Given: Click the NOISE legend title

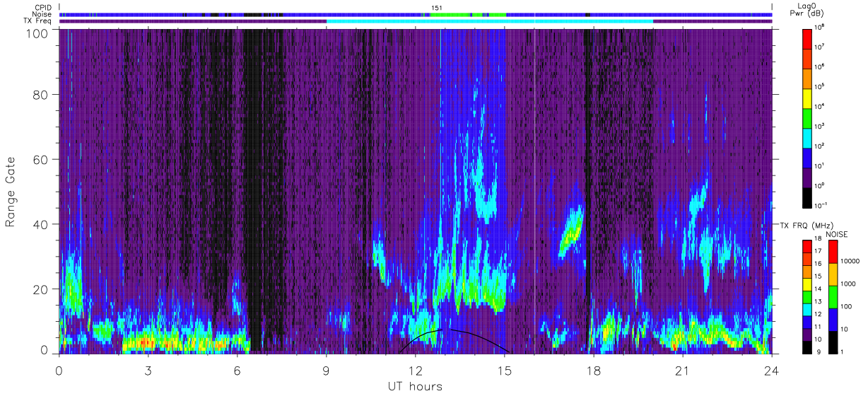Looking at the screenshot, I should pyautogui.click(x=836, y=233).
